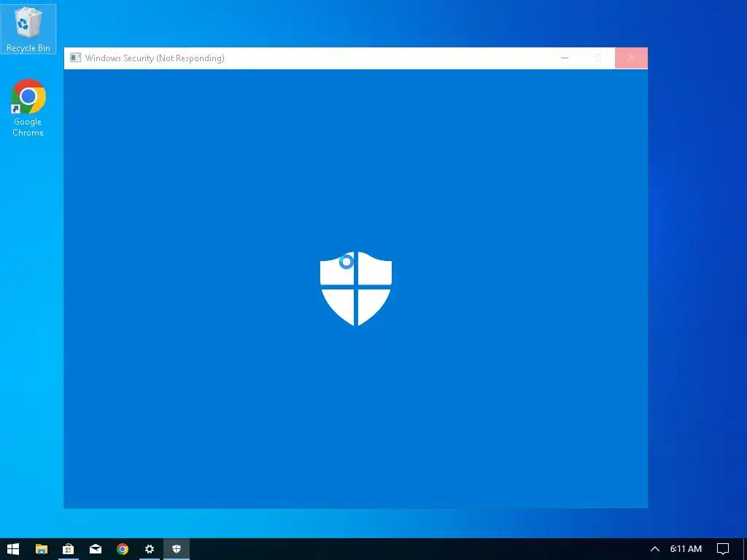Open the Action Center notifications
This screenshot has height=560, width=747.
click(x=723, y=549)
